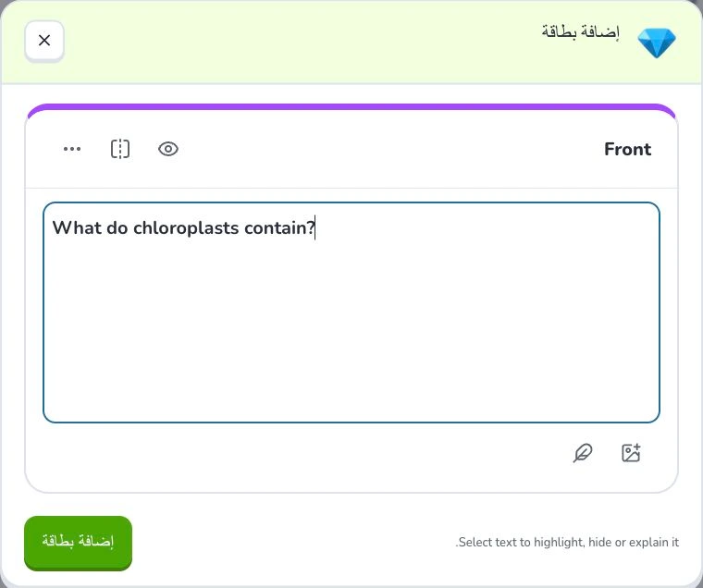The height and width of the screenshot is (588, 703).
Task: Click the feather writing assist icon
Action: point(583,453)
